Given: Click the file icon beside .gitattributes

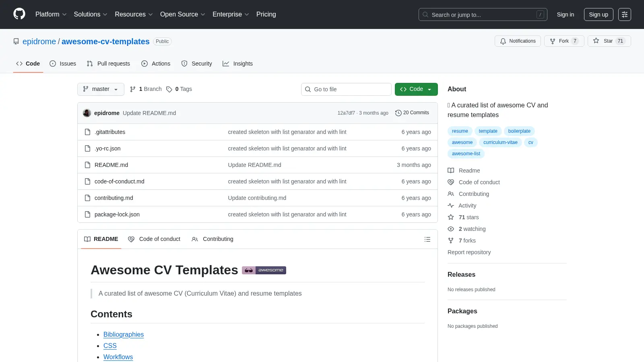Looking at the screenshot, I should coord(87,132).
